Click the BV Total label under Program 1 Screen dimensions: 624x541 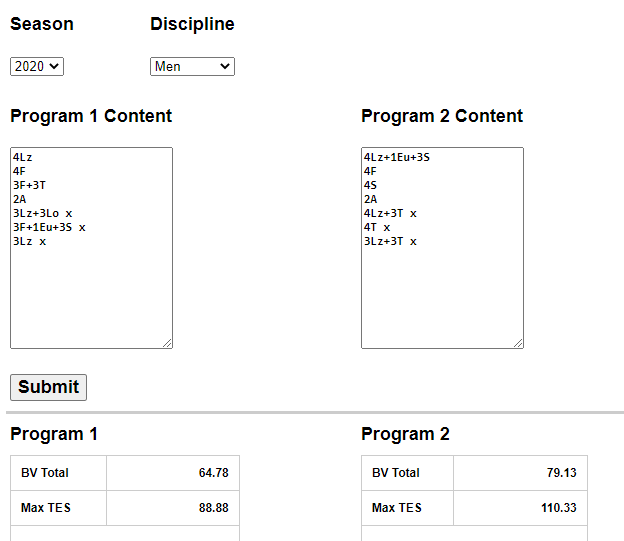(45, 473)
